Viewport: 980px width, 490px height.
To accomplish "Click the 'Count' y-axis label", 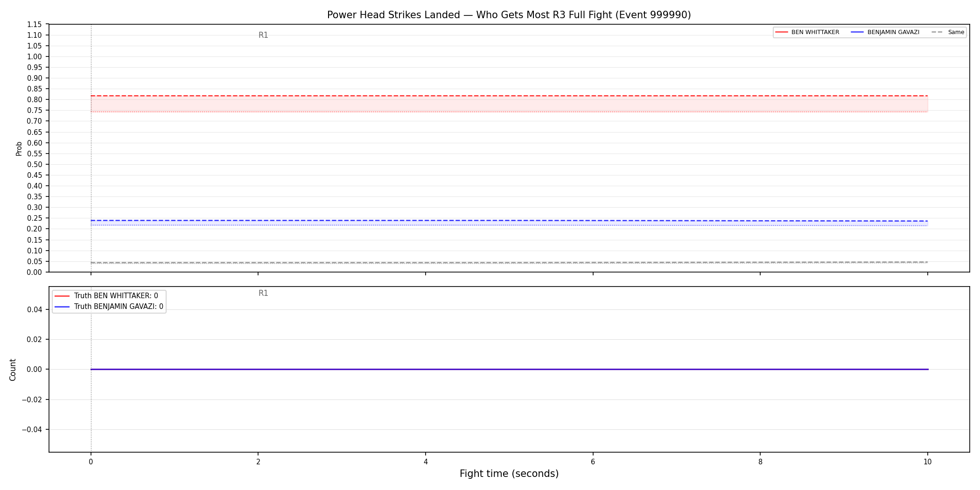I will click(13, 370).
